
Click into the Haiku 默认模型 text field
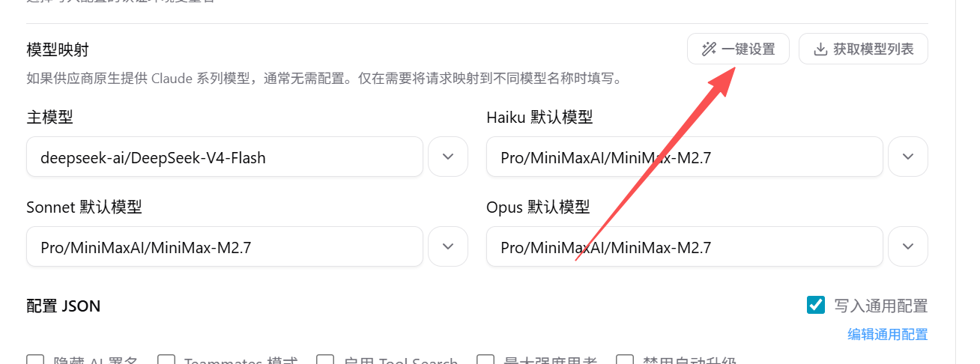(685, 157)
